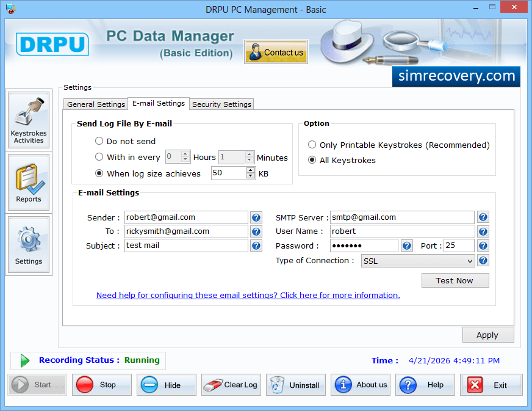Apply the email settings
The height and width of the screenshot is (411, 532).
pos(488,335)
